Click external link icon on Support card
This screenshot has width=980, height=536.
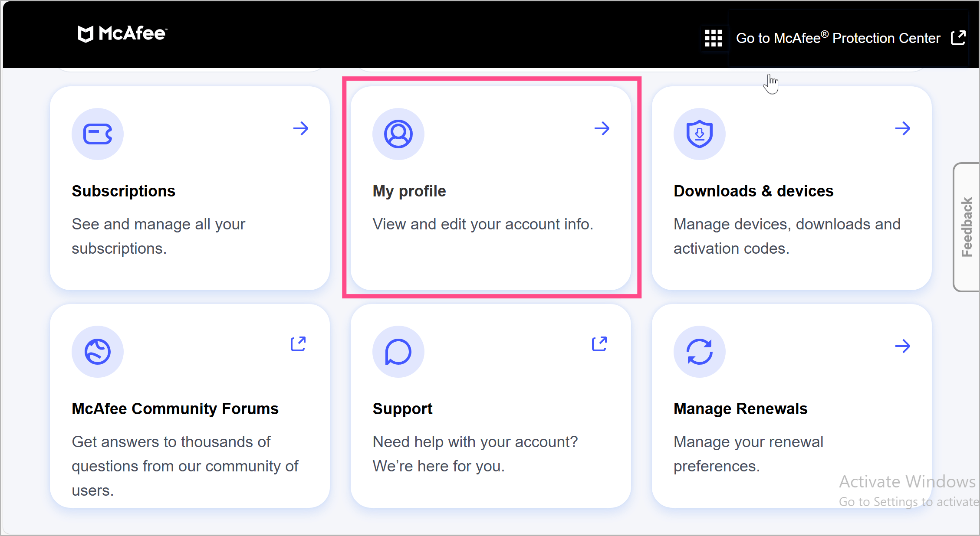599,344
